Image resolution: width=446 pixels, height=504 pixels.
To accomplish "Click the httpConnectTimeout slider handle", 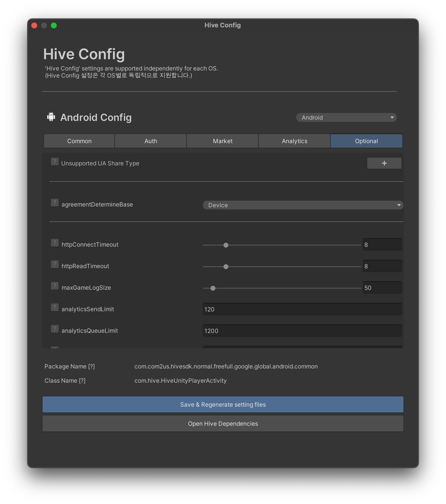I will coord(226,245).
